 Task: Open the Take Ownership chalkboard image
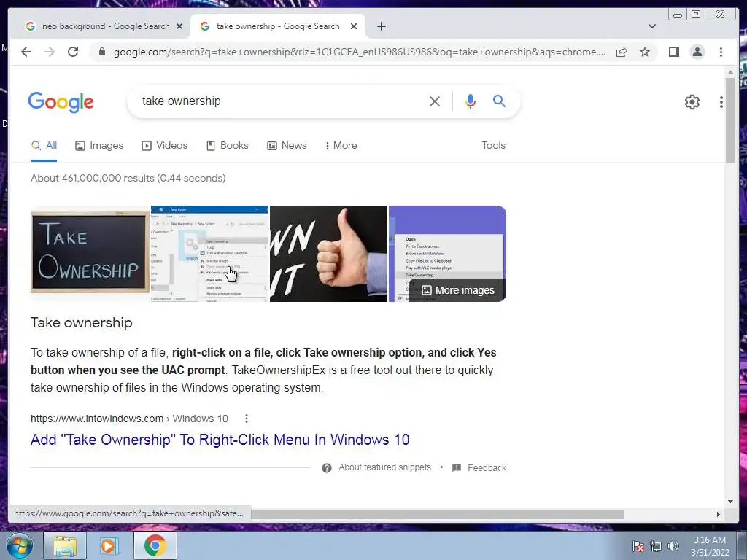click(x=90, y=253)
